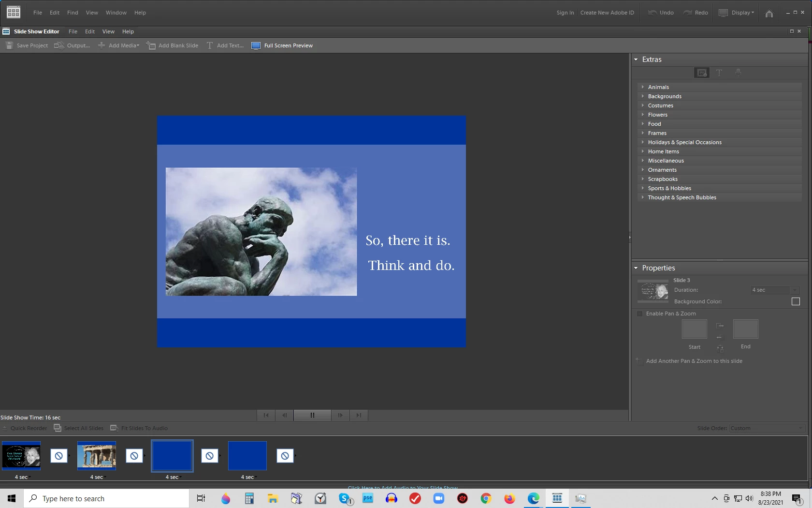Viewport: 812px width, 508px height.
Task: Open the Display dropdown
Action: tap(737, 13)
